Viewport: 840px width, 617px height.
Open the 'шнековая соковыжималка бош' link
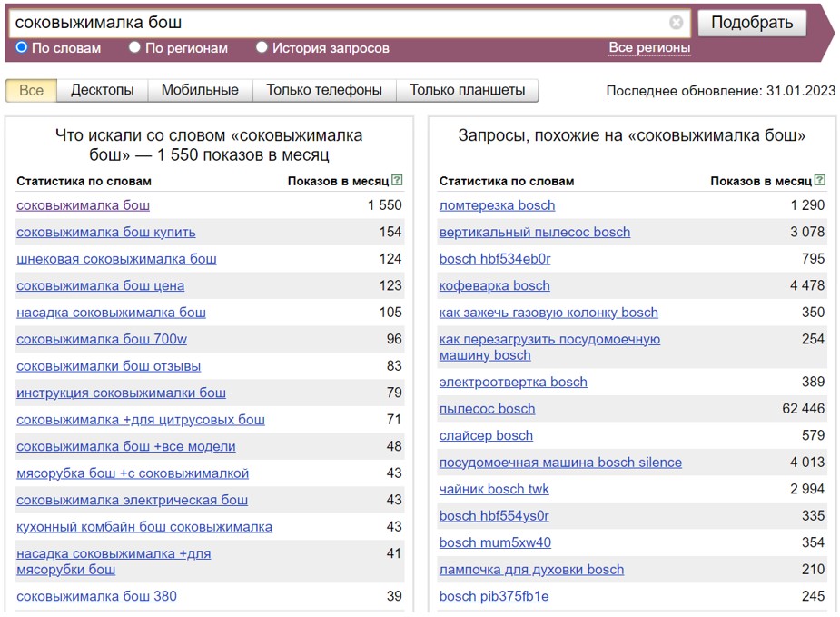[x=117, y=259]
